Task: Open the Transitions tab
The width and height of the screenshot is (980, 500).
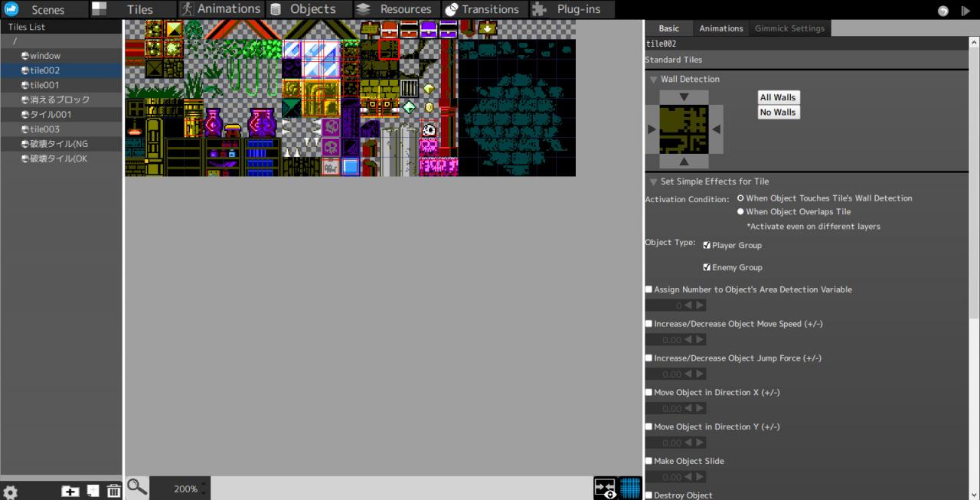Action: point(484,9)
